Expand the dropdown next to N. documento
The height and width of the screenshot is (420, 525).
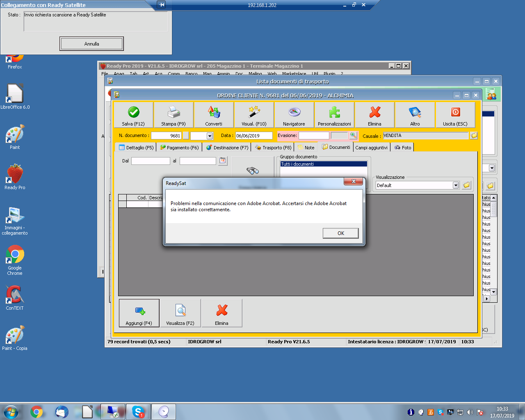[210, 136]
